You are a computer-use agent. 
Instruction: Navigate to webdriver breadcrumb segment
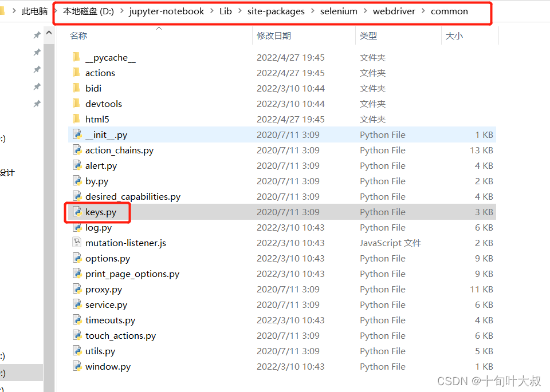coord(394,11)
